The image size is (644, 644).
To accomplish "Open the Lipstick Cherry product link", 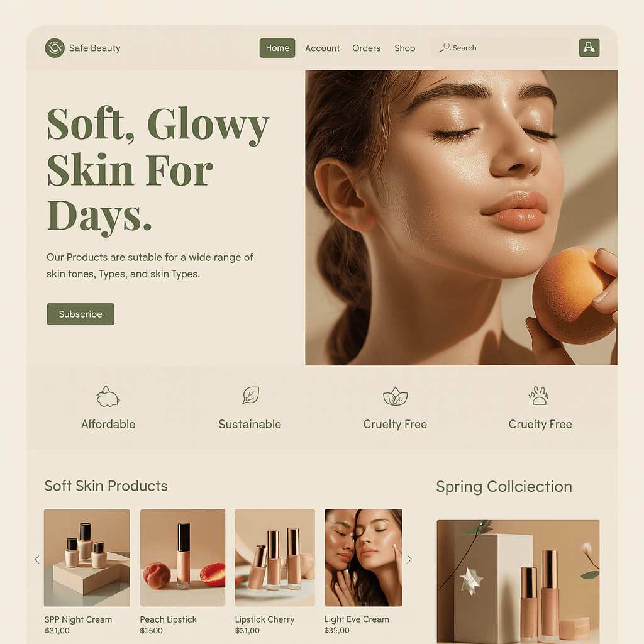I will (265, 619).
